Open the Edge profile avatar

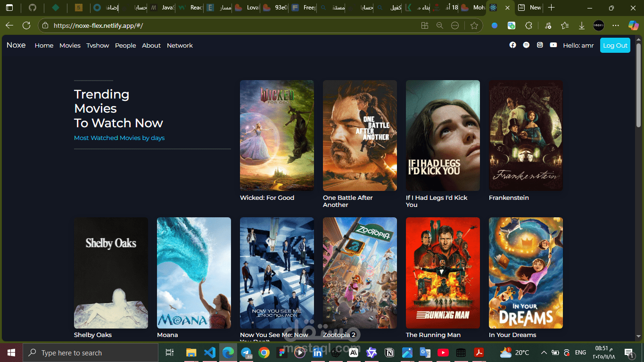(x=599, y=25)
